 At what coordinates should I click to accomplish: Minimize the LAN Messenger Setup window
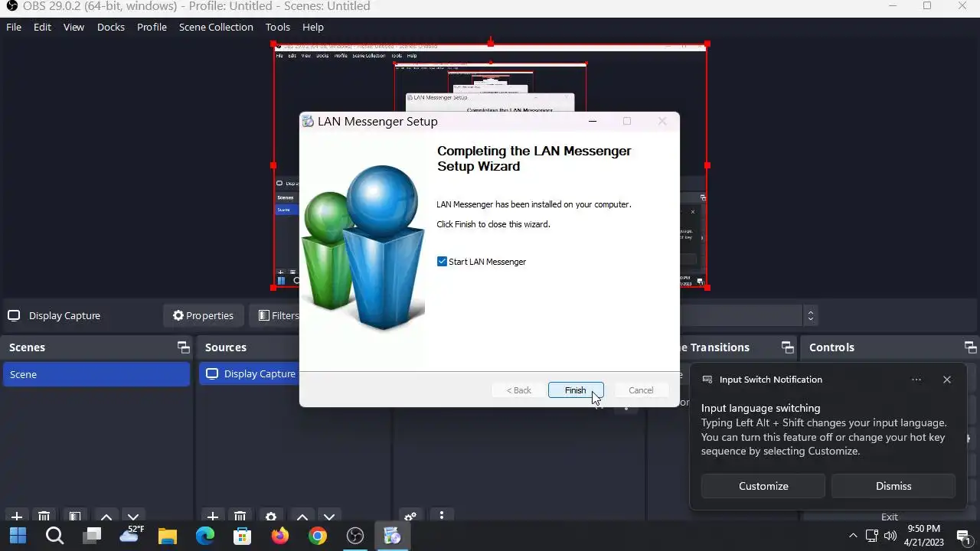(592, 121)
